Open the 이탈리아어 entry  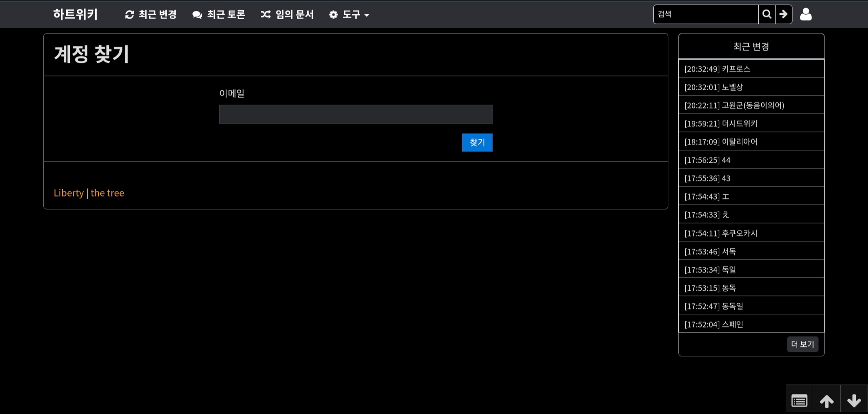[751, 141]
